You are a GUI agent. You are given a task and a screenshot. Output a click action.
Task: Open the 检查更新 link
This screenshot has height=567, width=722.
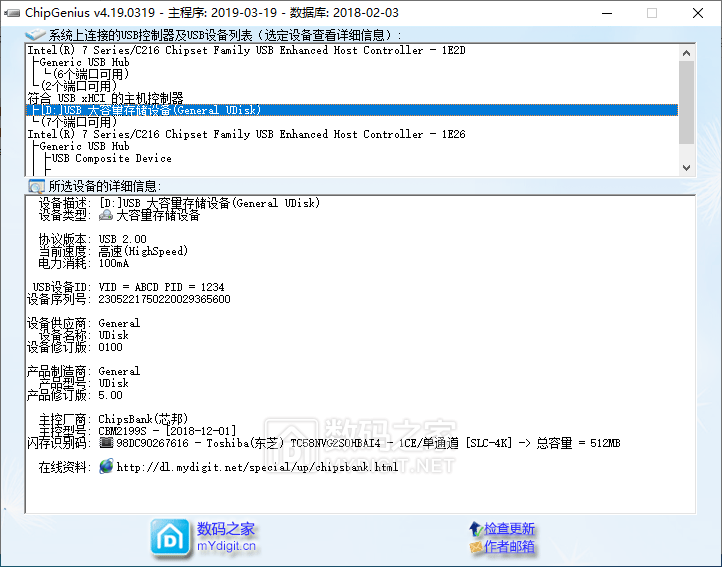pyautogui.click(x=509, y=528)
